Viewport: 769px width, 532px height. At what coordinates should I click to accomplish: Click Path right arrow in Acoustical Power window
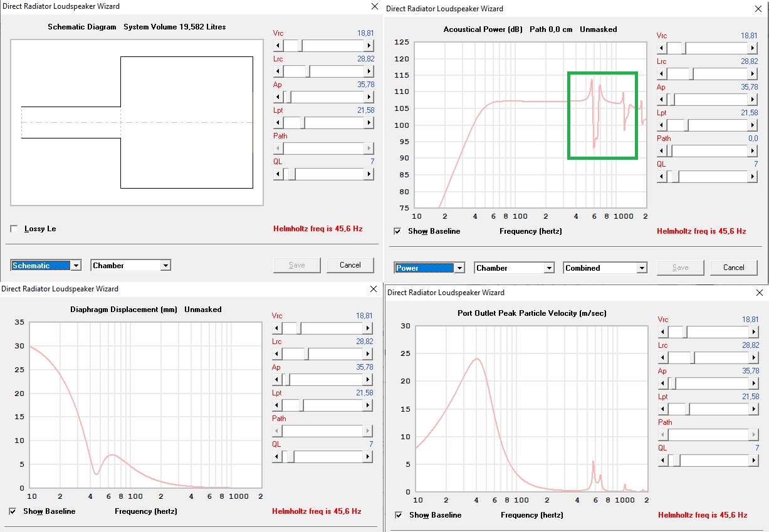pyautogui.click(x=753, y=151)
